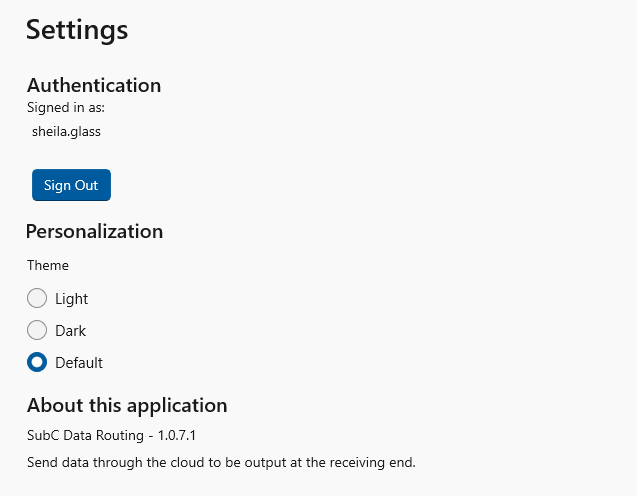Choose the Dark theme radio button
The image size is (637, 496).
[37, 330]
